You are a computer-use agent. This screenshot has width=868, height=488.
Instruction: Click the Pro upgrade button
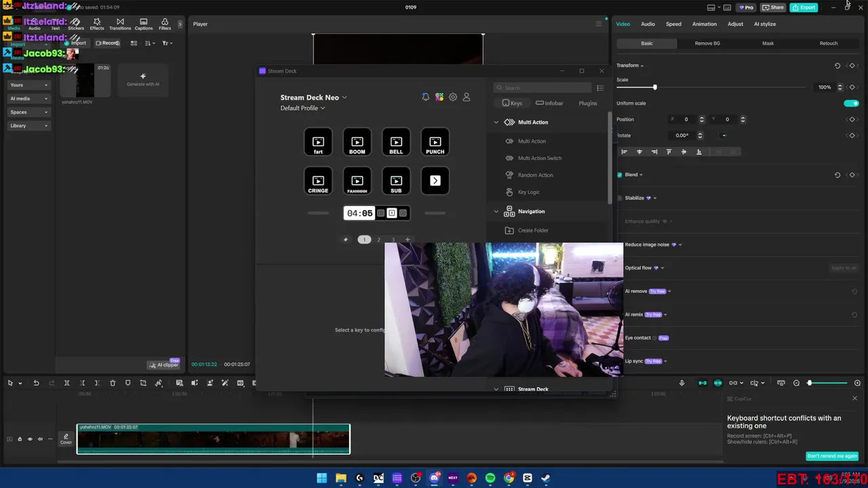[746, 7]
